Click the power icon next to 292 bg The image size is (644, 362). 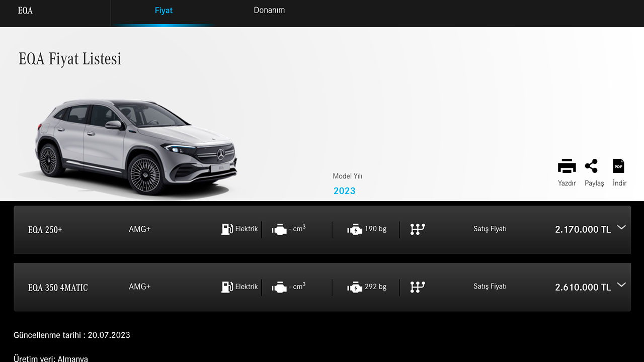click(354, 288)
